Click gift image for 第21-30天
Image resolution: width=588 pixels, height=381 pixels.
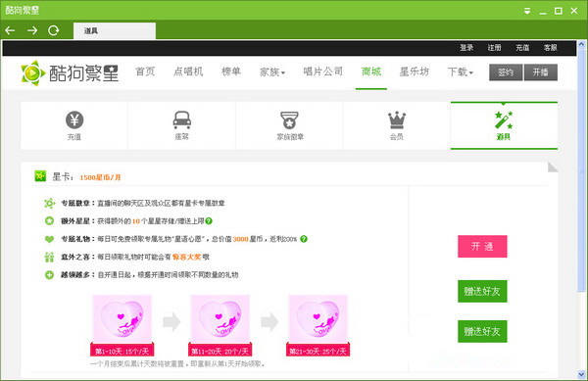coord(318,319)
